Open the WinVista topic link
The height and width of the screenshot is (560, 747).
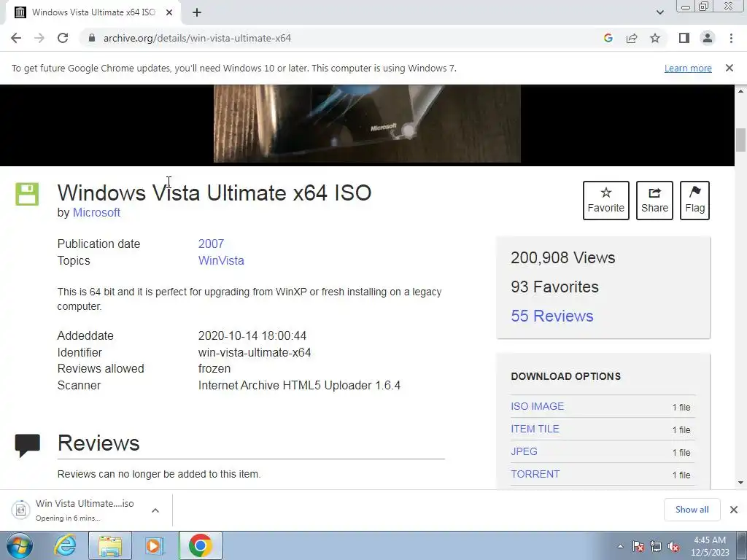pos(221,260)
